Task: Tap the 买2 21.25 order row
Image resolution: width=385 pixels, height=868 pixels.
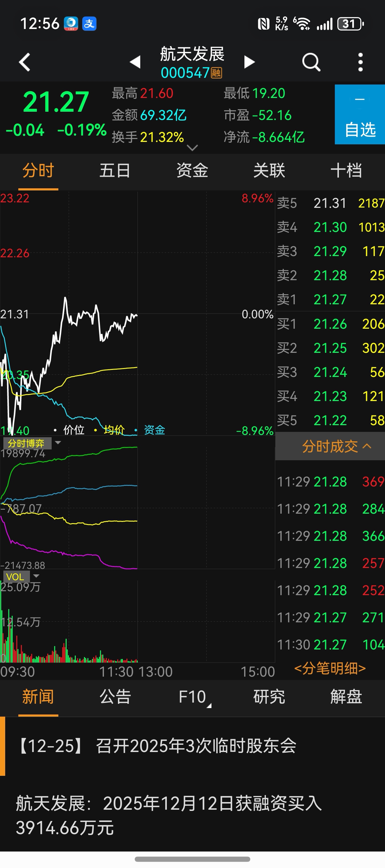Action: click(330, 348)
